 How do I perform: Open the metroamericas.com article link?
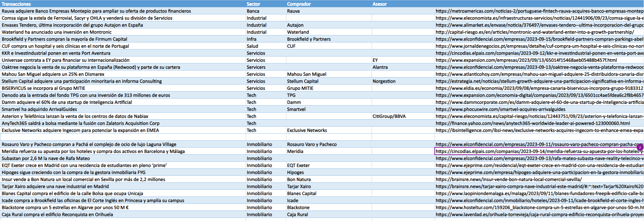(539, 11)
